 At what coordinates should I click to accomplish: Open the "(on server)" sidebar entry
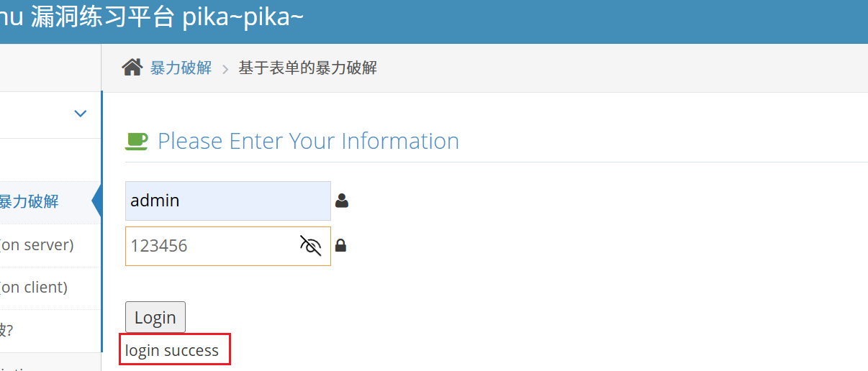tap(37, 245)
